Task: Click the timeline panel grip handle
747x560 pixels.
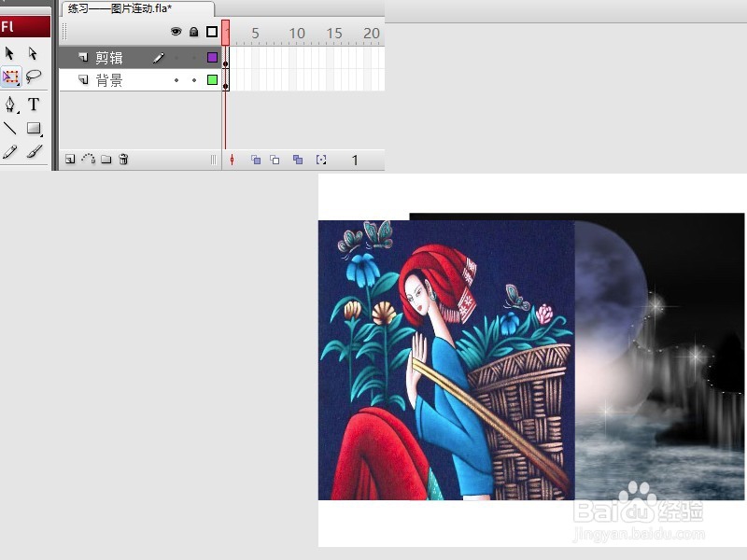Action: coord(64,33)
